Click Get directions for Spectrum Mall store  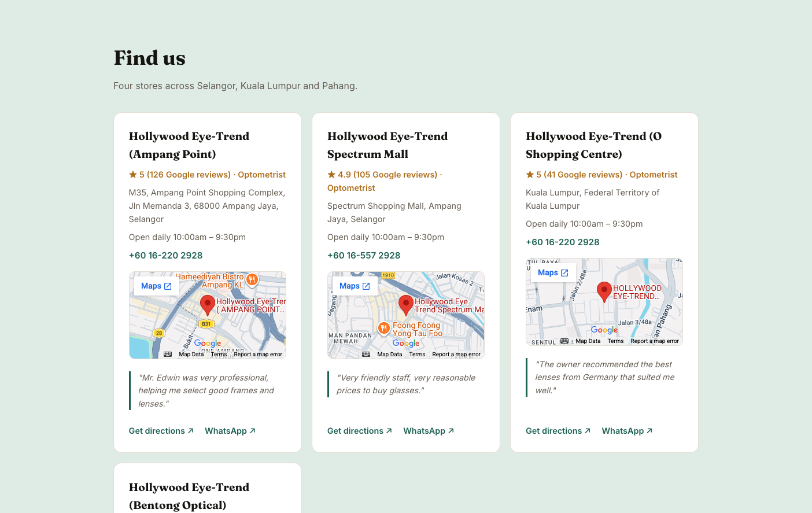(359, 431)
